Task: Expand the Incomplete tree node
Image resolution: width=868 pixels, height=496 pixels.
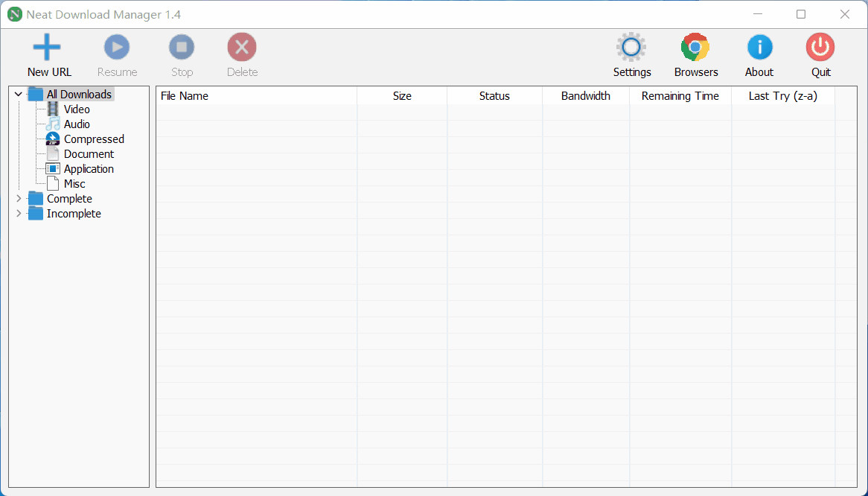Action: pos(19,213)
